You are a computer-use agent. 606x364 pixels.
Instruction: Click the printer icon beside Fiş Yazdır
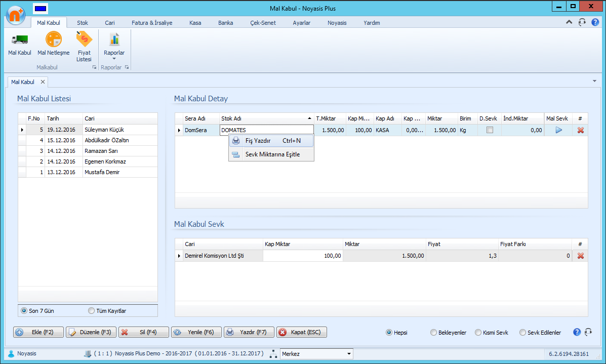[x=236, y=141]
